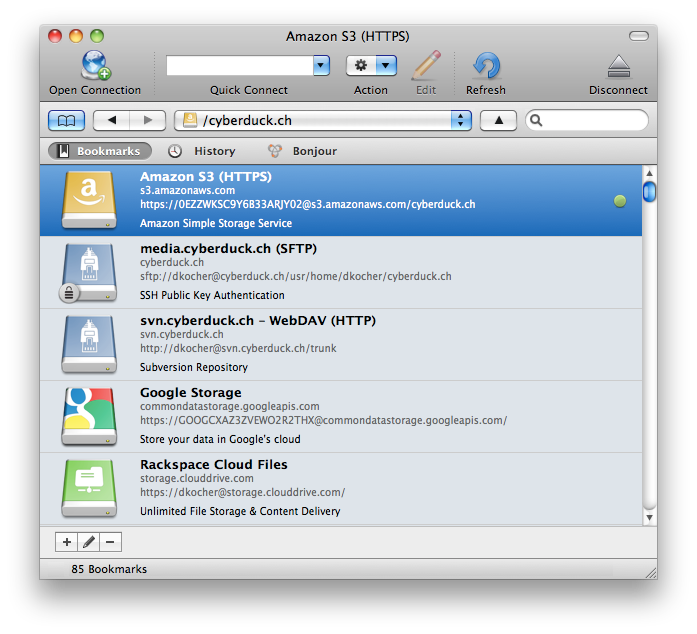Click the blue scrollbar thumb
This screenshot has height=634, width=697.
pyautogui.click(x=649, y=192)
